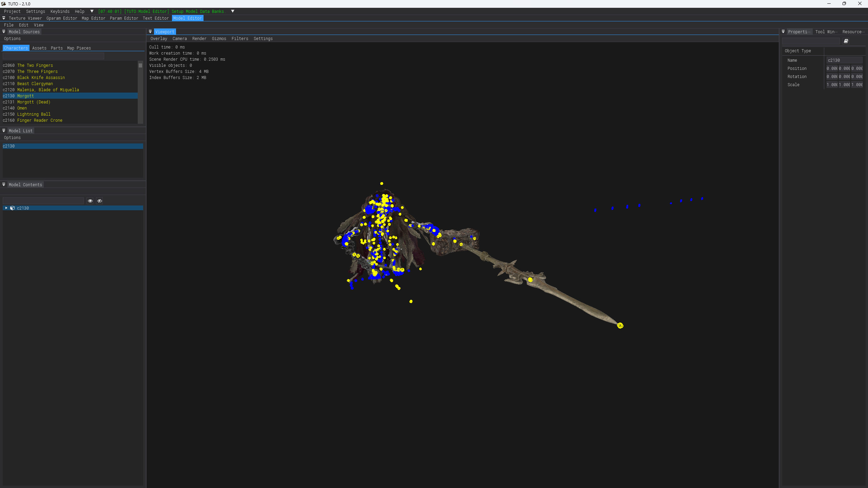Switch to the Map Editor tab
Viewport: 868px width, 488px height.
click(x=94, y=18)
